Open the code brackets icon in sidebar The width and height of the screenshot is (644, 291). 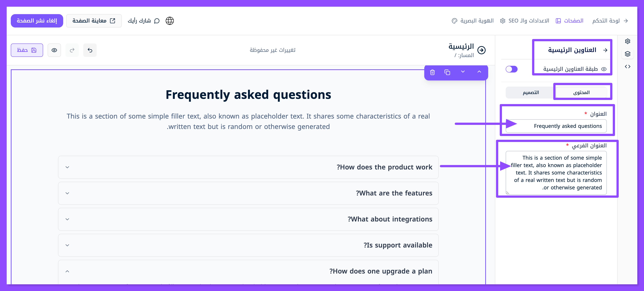click(627, 67)
